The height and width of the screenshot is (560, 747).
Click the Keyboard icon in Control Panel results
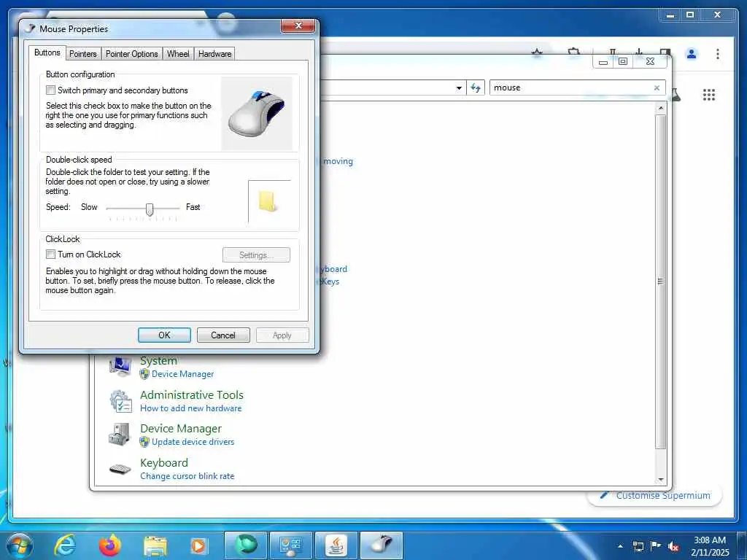coord(120,469)
